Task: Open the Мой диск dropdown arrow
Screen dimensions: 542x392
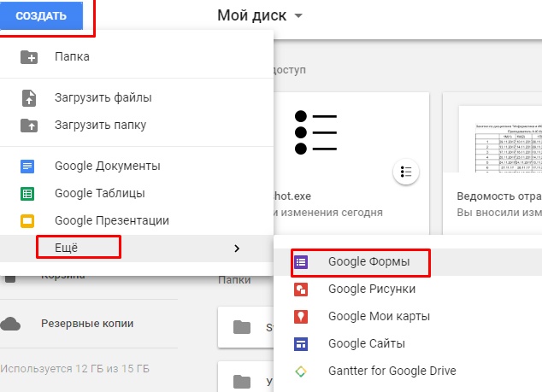Action: pos(298,15)
